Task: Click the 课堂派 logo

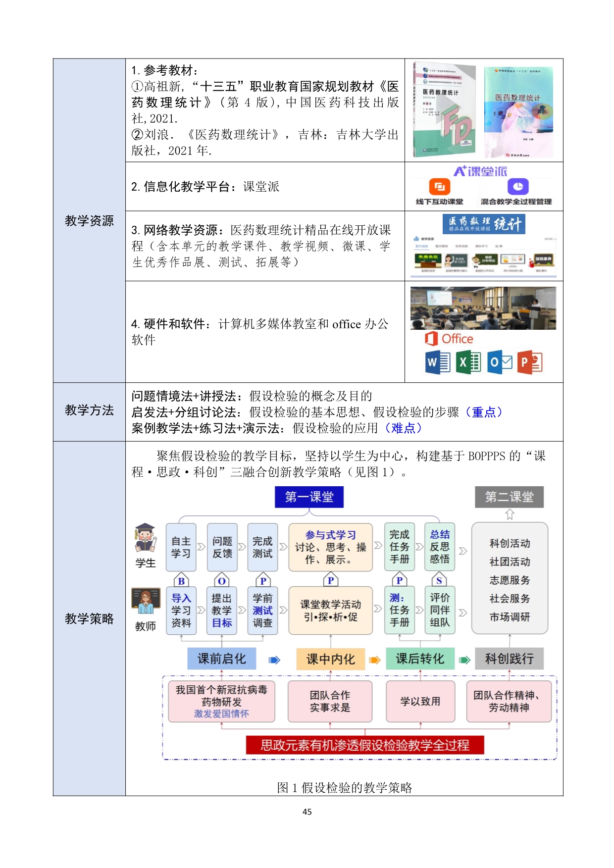Action: tap(480, 171)
